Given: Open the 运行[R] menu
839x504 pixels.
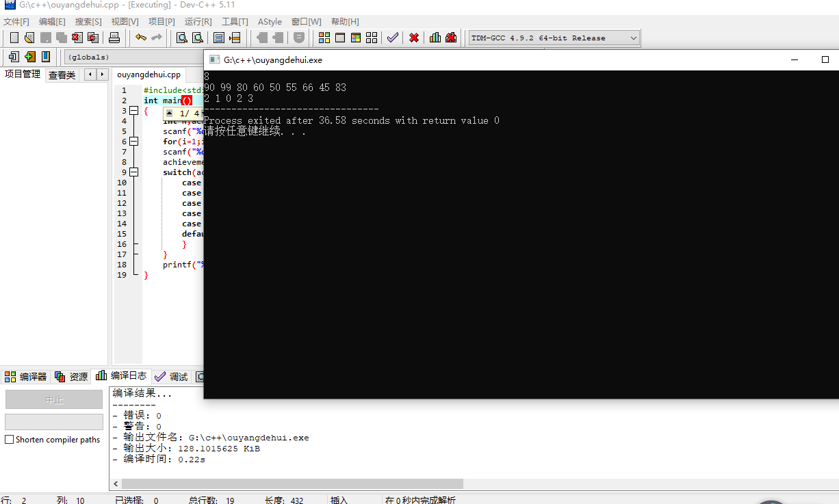Looking at the screenshot, I should (198, 22).
